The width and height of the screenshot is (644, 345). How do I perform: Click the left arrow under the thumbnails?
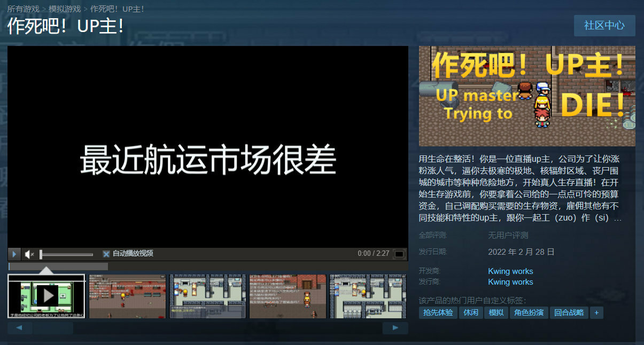click(x=20, y=328)
